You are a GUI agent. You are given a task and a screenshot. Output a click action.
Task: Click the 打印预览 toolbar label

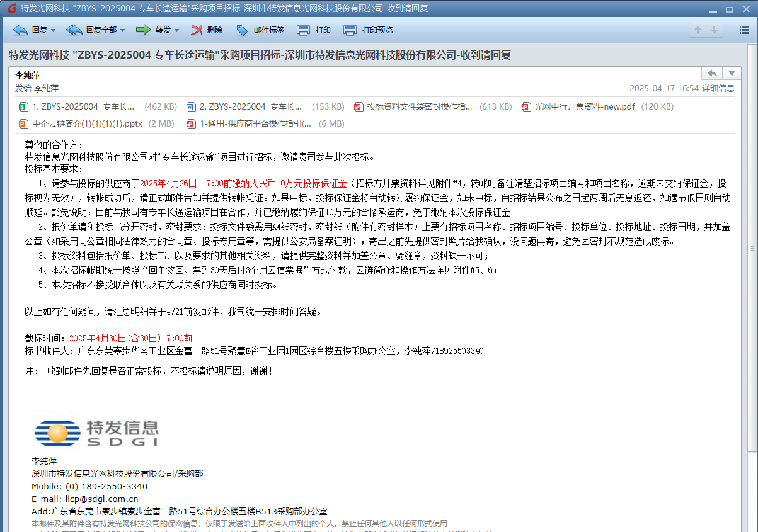tap(377, 30)
